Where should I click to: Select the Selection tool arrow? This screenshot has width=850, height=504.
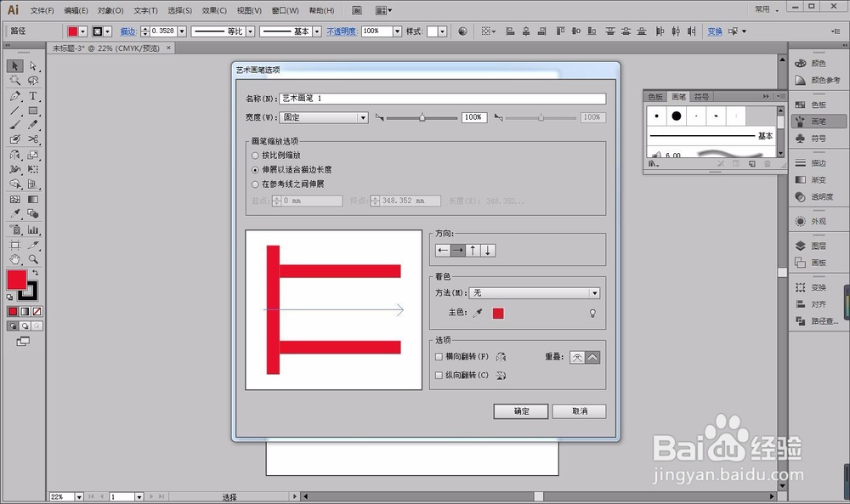(14, 65)
